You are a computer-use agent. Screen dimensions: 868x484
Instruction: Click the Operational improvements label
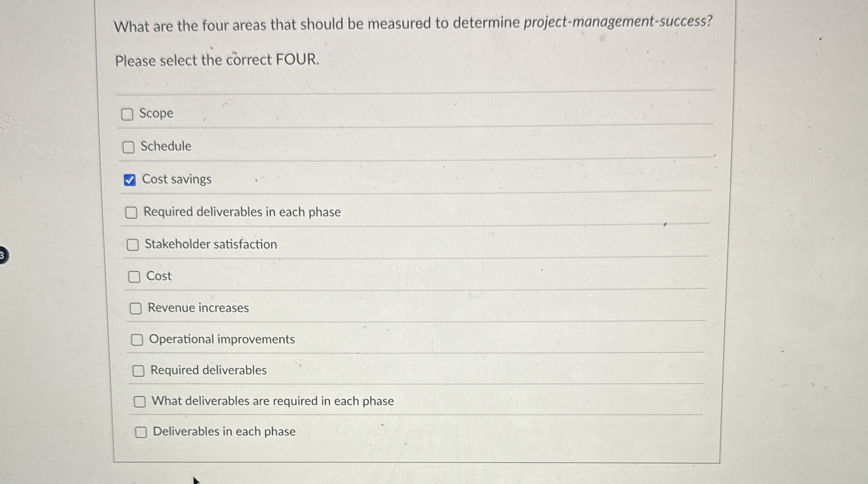(222, 339)
